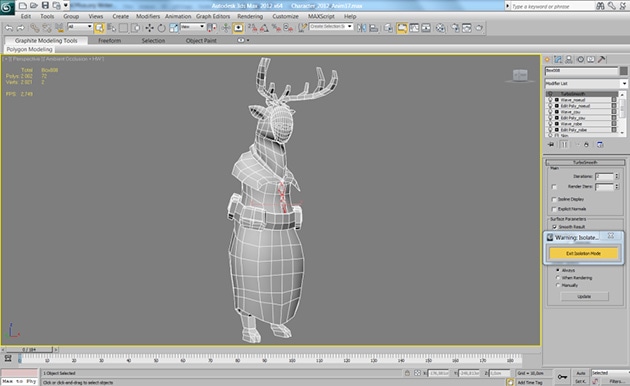Click the Render Production teapot icon
The image size is (630, 386).
(x=479, y=28)
